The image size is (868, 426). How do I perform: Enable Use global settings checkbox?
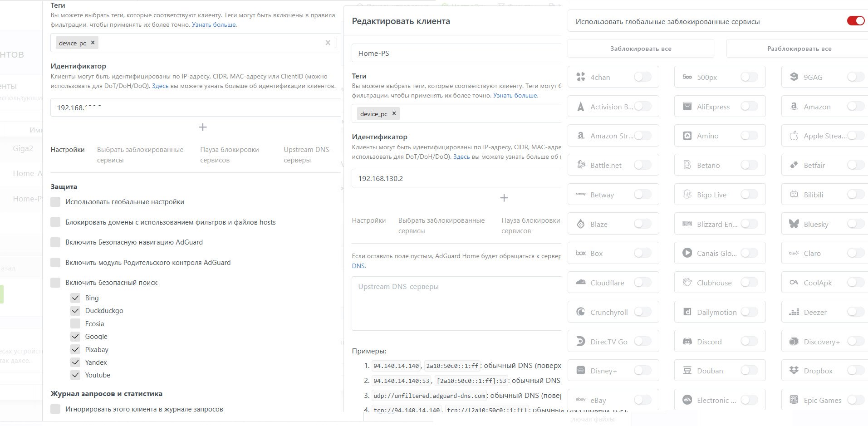click(x=55, y=202)
